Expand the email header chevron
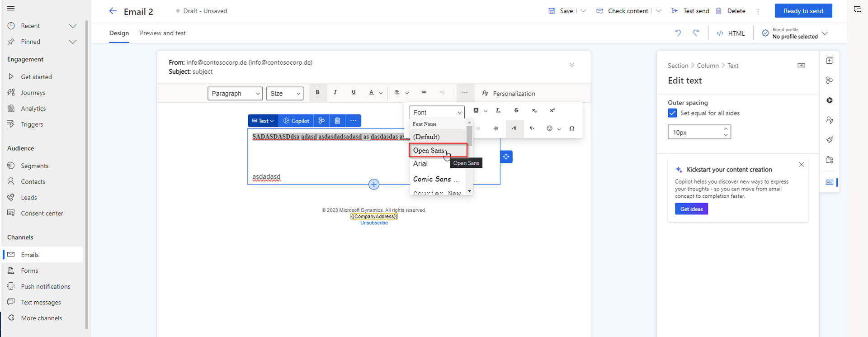 571,65
